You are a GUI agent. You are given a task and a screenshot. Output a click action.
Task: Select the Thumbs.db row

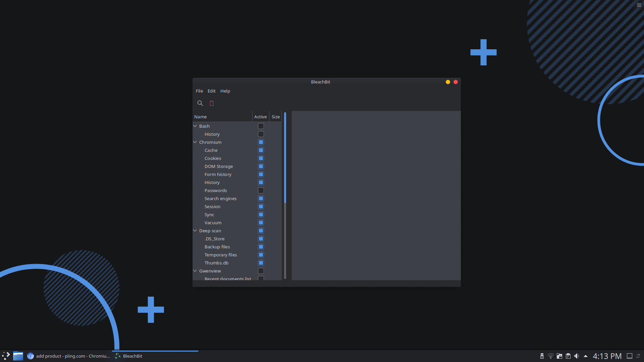point(237,263)
